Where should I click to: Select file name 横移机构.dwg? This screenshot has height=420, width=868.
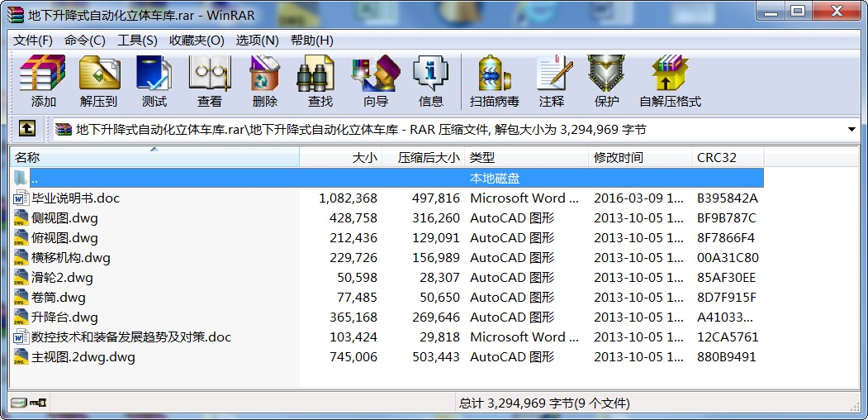pyautogui.click(x=71, y=258)
